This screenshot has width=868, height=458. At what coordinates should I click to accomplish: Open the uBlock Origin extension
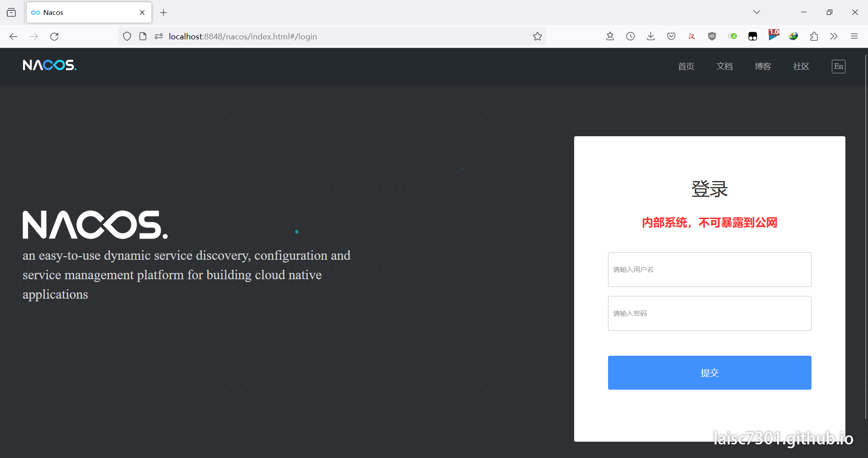coord(712,36)
